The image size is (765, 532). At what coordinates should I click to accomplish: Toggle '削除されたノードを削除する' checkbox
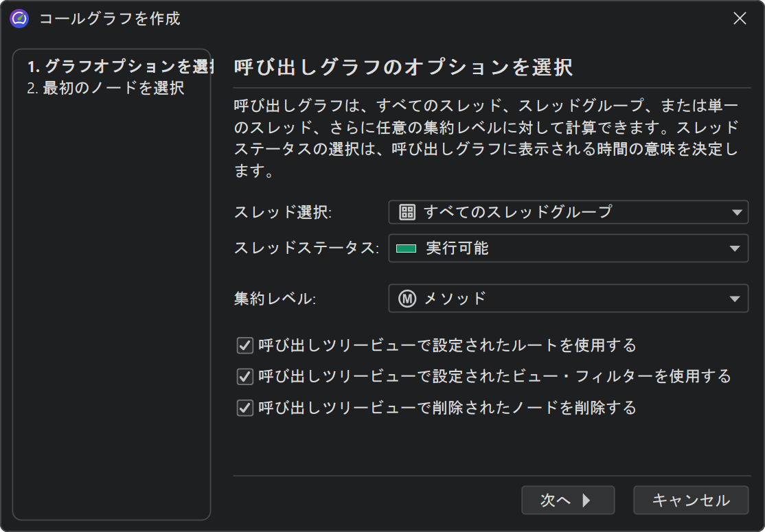pos(245,408)
